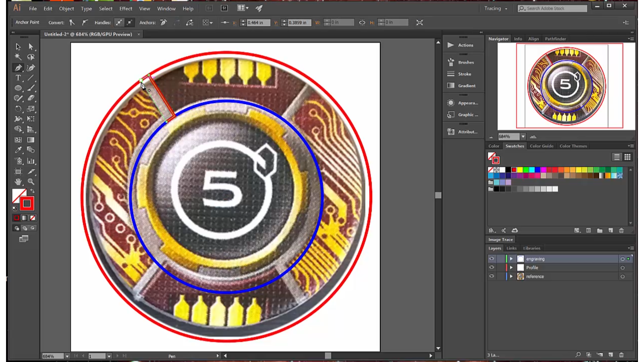Hide the reference layer

492,276
